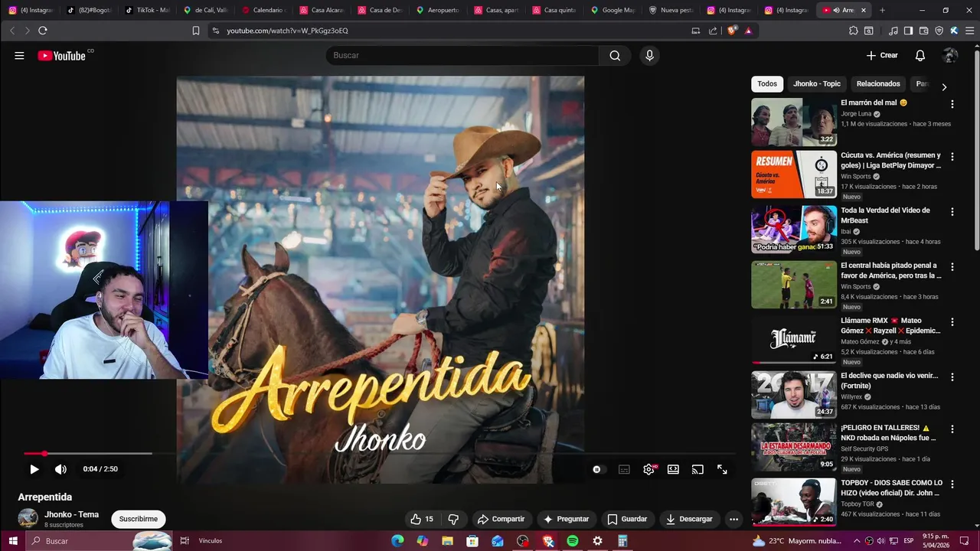Click the YouTube search input field

(462, 55)
